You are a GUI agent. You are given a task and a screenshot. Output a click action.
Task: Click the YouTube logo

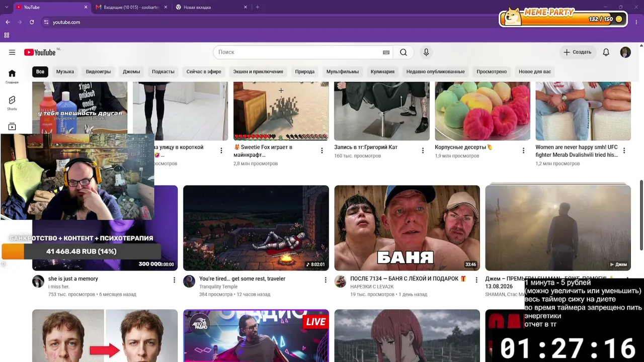coord(40,52)
